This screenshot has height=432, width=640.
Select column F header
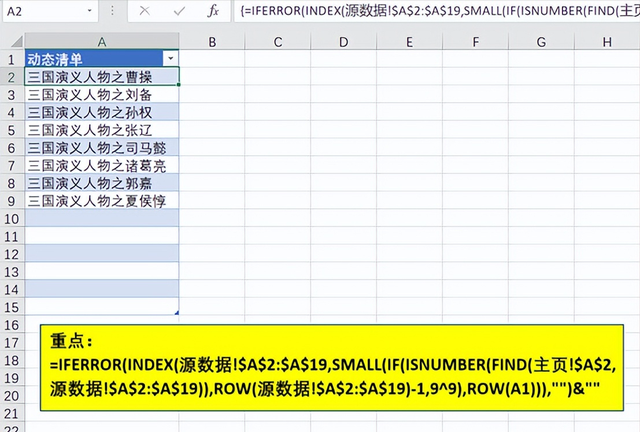coord(476,42)
